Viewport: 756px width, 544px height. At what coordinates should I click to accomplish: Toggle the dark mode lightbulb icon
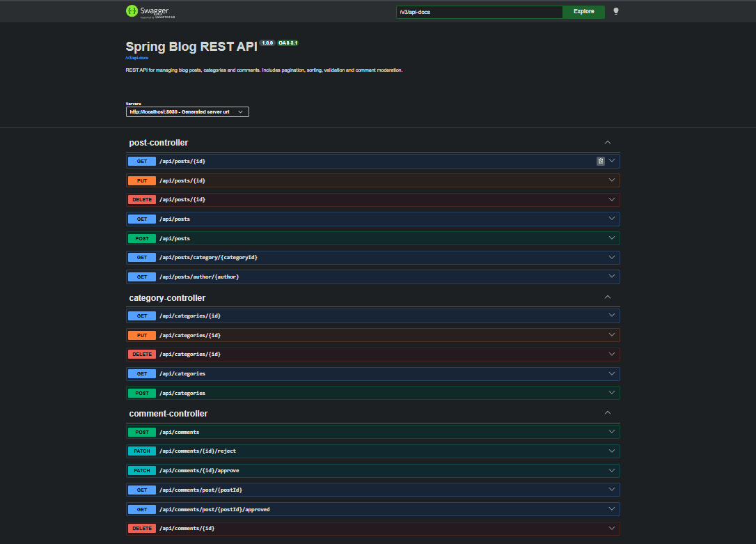click(x=615, y=11)
